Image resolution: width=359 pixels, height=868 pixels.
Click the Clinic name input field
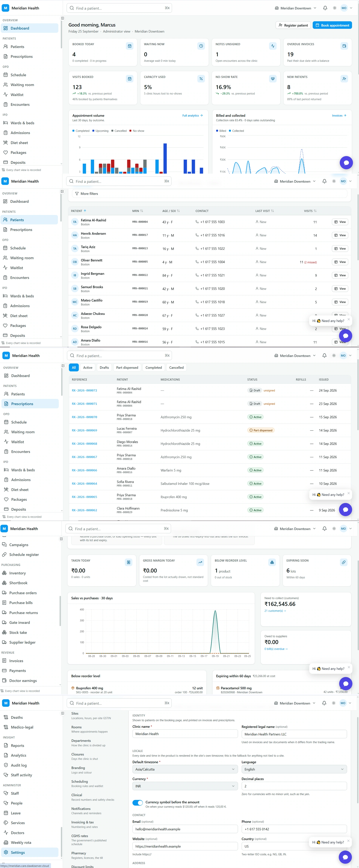click(x=185, y=734)
